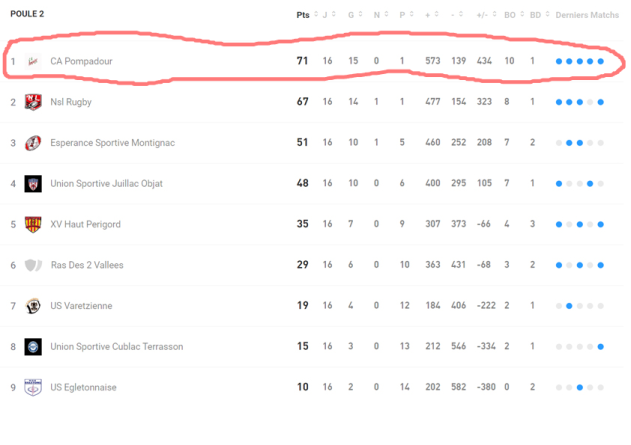
Task: Open the Esperance Sportive Montignac crest icon
Action: coord(33,143)
